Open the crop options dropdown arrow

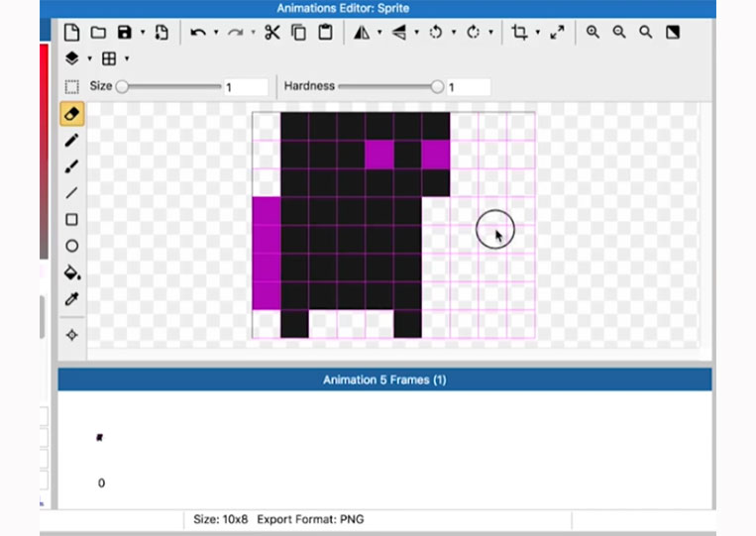click(538, 33)
